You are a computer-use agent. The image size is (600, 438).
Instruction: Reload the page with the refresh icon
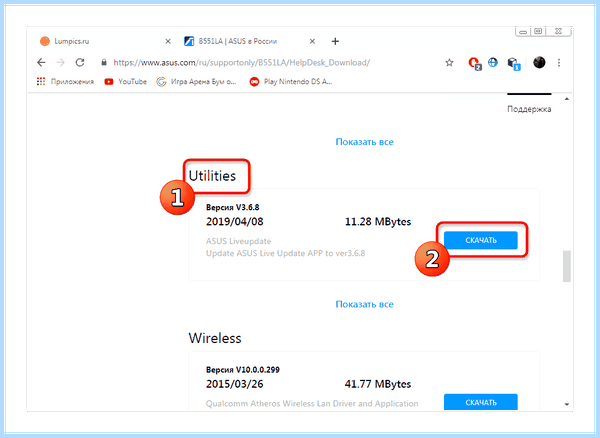coord(80,62)
